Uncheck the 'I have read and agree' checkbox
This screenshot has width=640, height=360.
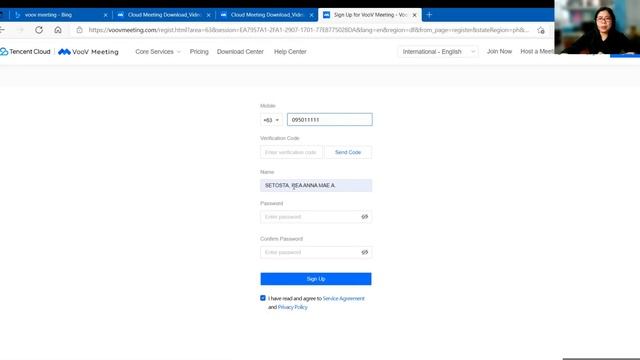263,298
